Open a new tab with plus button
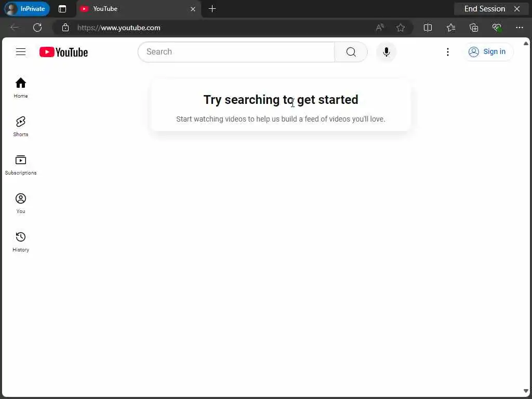The width and height of the screenshot is (532, 399). pos(212,9)
